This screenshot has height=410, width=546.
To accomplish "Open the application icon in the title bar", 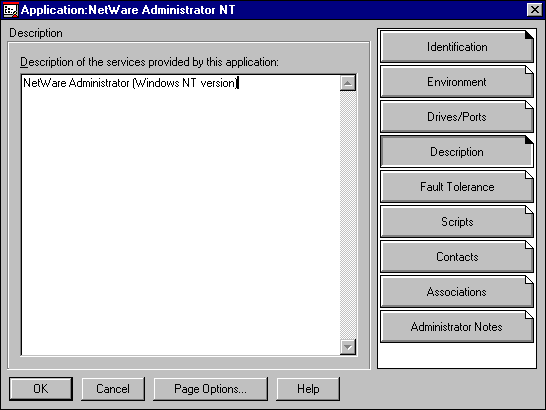I will (x=10, y=10).
